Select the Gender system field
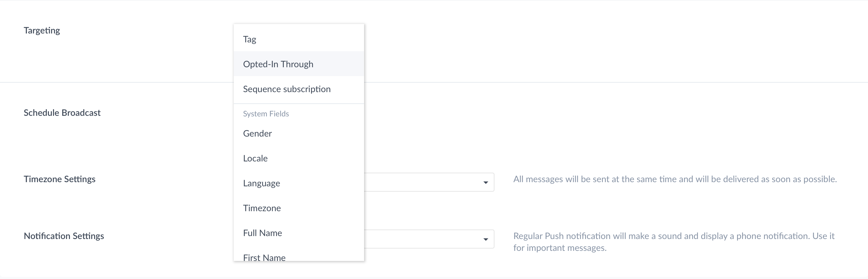 coord(299,133)
